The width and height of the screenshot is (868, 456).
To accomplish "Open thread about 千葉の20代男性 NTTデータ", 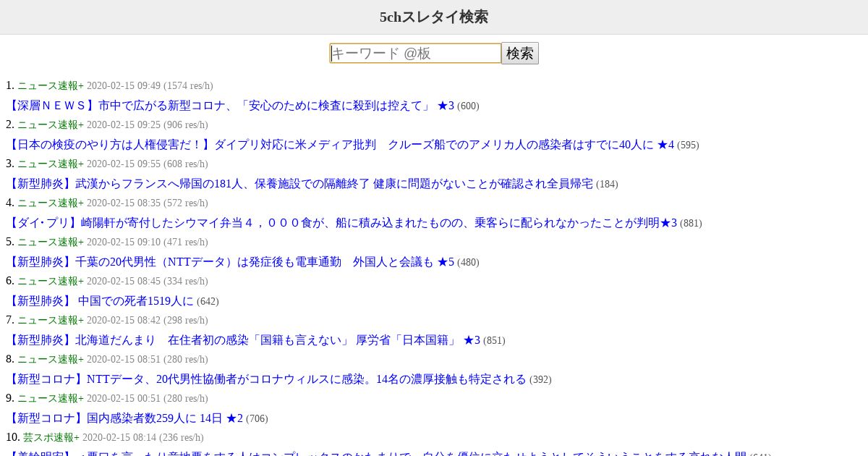I will (x=230, y=262).
